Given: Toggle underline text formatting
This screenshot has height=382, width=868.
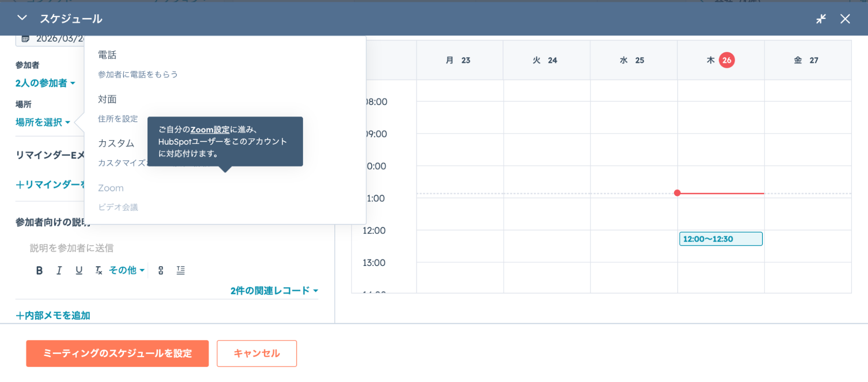Looking at the screenshot, I should 79,270.
